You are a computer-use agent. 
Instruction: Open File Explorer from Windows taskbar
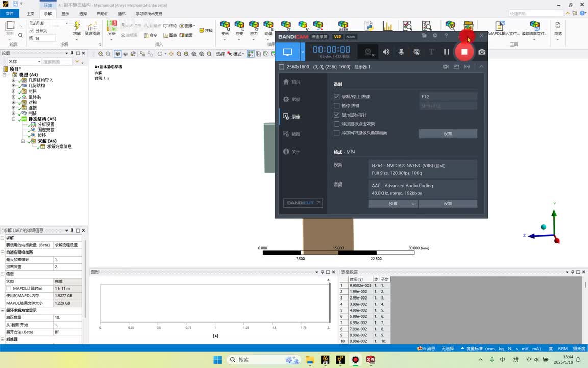pyautogui.click(x=310, y=360)
